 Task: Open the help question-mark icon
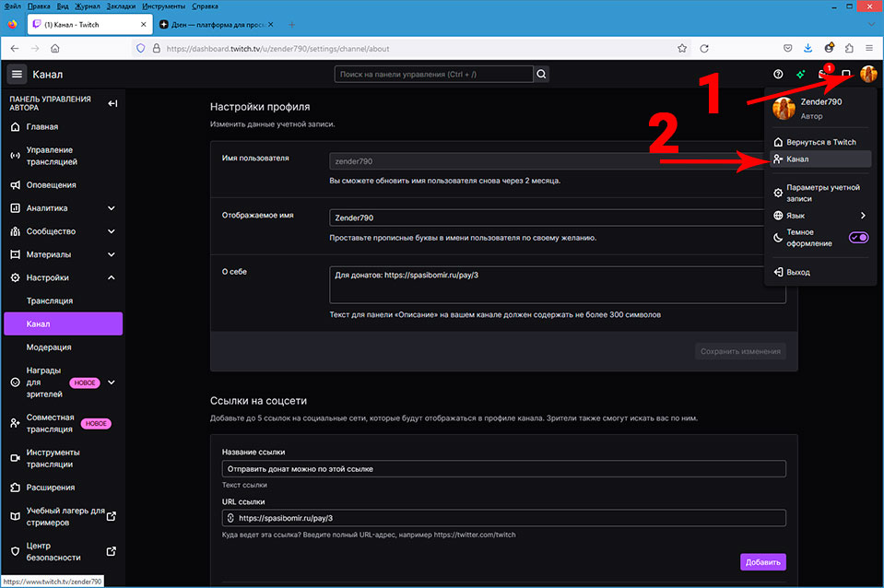pyautogui.click(x=778, y=74)
